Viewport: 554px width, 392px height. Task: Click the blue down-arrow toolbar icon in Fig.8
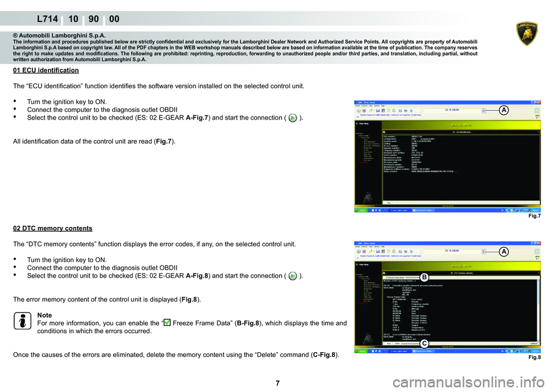[x=411, y=251]
